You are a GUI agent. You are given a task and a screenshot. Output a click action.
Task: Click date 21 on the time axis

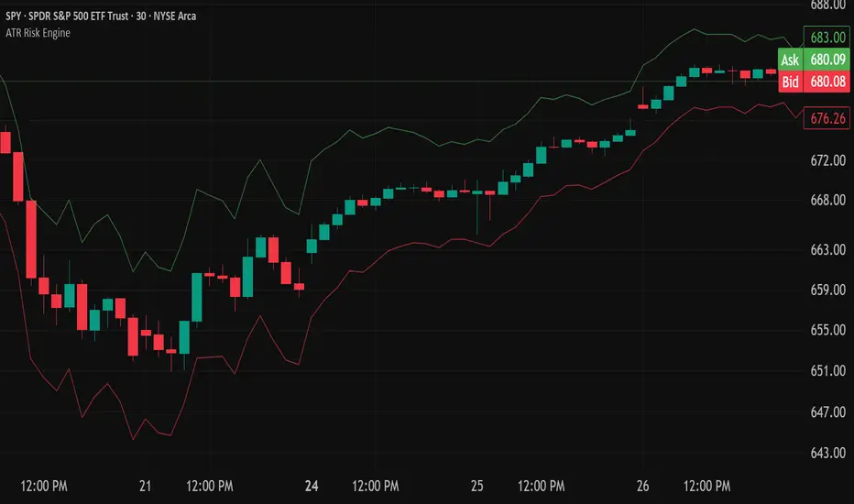[x=144, y=484]
